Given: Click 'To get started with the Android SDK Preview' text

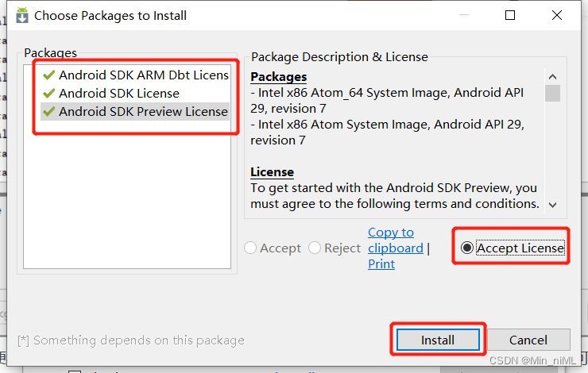Looking at the screenshot, I should (381, 187).
